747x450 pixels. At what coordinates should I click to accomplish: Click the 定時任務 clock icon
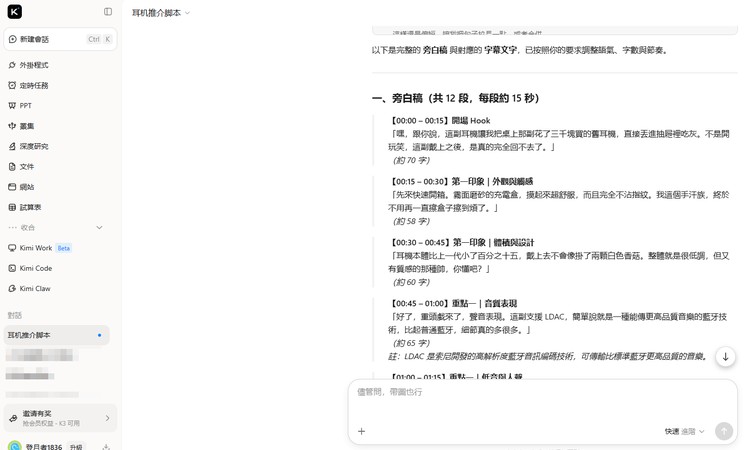(x=12, y=85)
